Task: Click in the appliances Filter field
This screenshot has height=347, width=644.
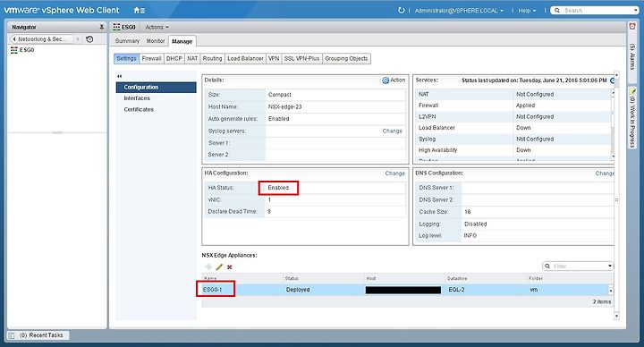Action: click(x=579, y=267)
